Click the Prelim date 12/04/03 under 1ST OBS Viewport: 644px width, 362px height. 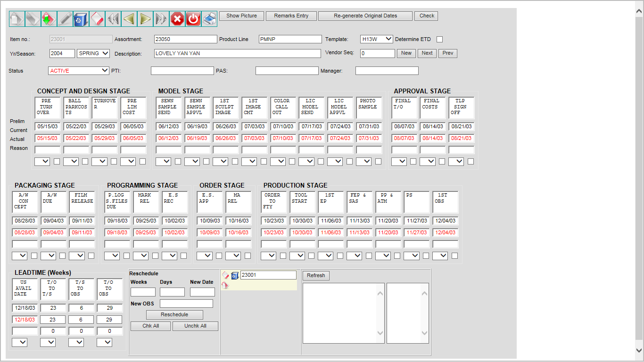(445, 221)
